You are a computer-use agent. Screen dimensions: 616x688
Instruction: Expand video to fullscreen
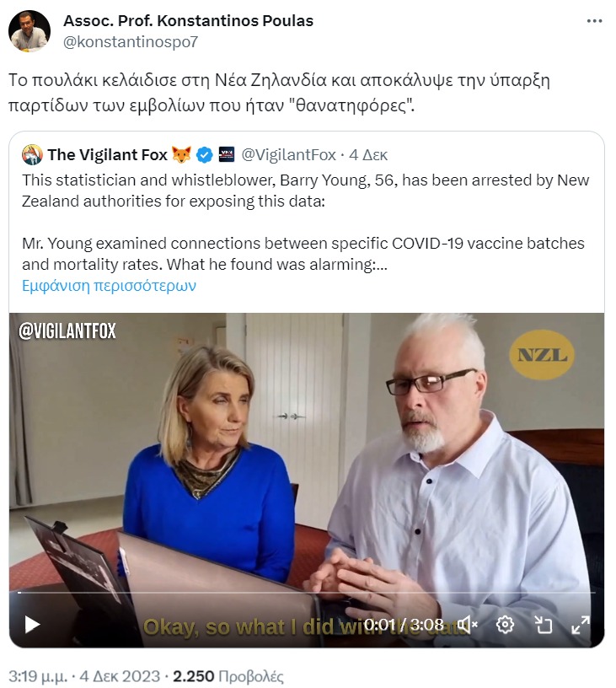581,625
